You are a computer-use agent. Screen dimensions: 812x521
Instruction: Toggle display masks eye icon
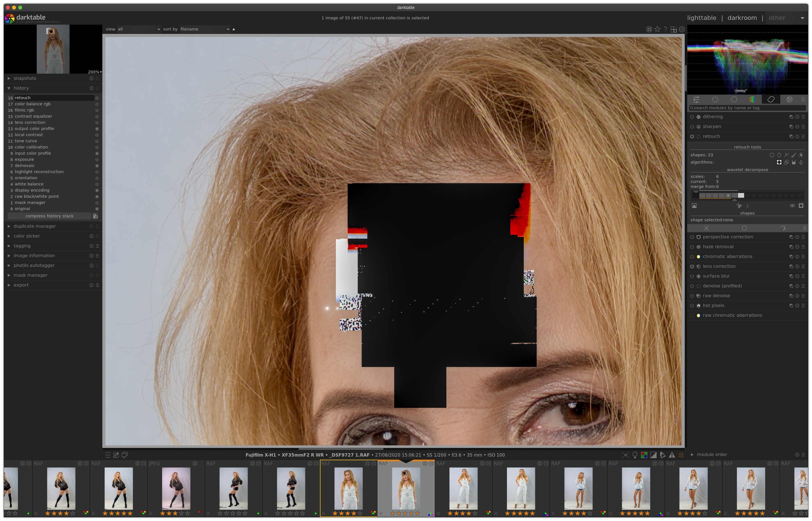coord(792,206)
